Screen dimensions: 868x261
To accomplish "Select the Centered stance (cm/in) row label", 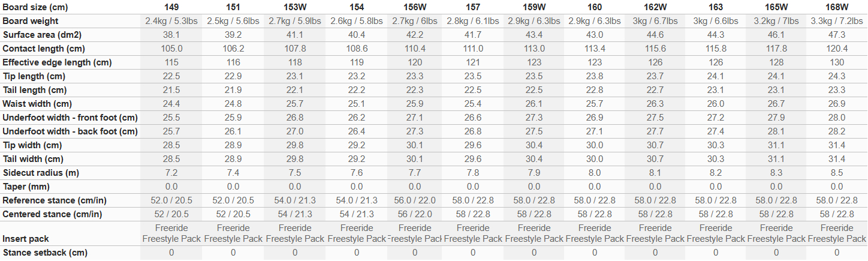I will click(52, 214).
